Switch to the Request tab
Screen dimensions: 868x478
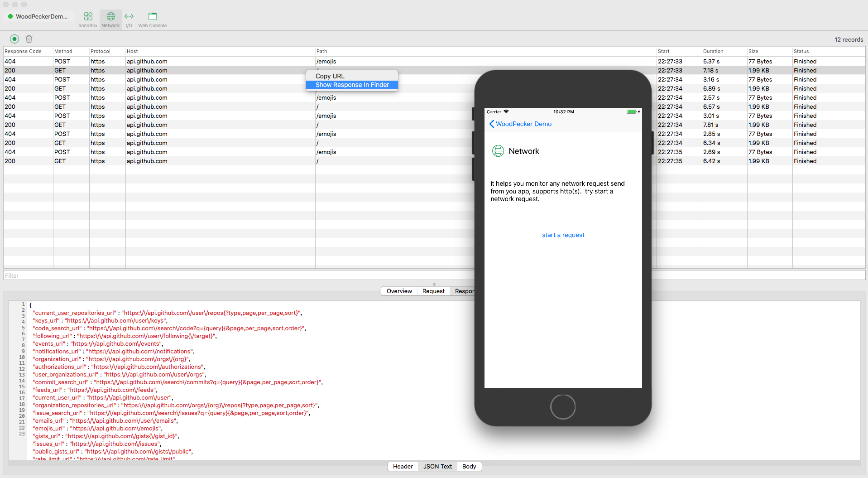pyautogui.click(x=433, y=291)
